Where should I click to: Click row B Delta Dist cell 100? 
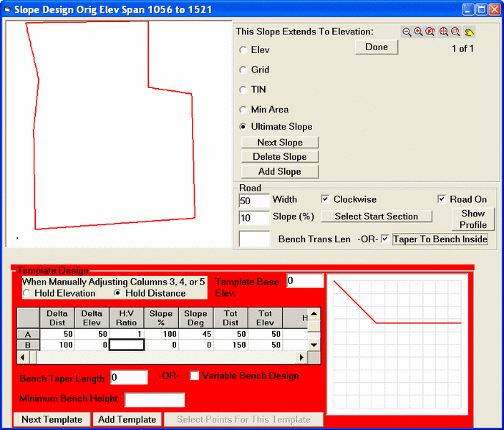tap(57, 345)
